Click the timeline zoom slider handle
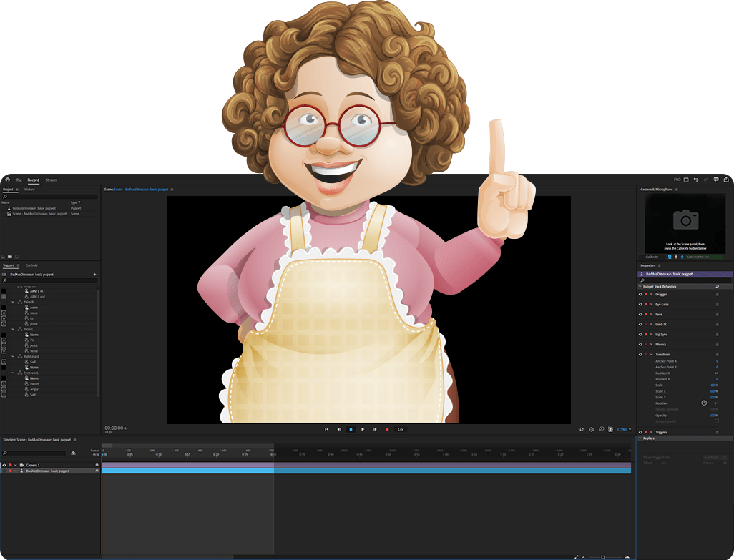The height and width of the screenshot is (560, 734). (x=602, y=556)
